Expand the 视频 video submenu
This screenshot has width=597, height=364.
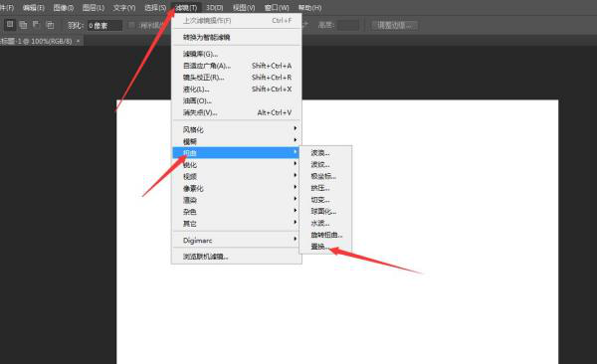[237, 176]
